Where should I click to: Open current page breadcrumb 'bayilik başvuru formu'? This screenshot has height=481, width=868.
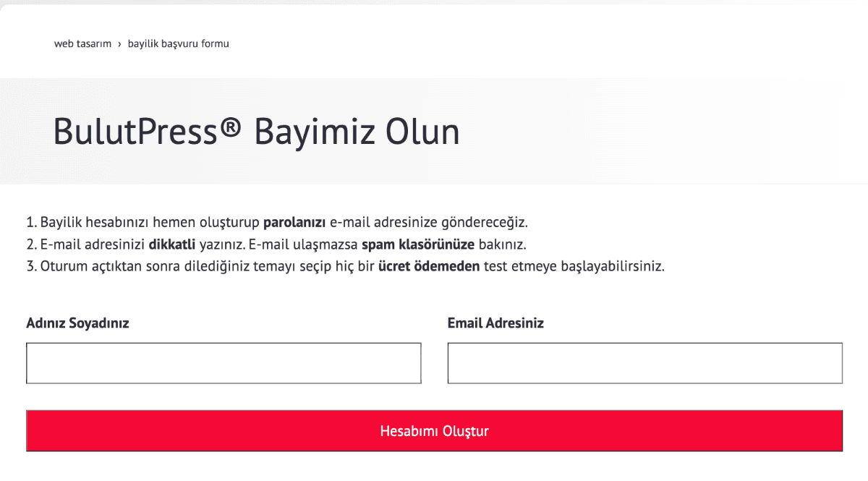pos(178,43)
